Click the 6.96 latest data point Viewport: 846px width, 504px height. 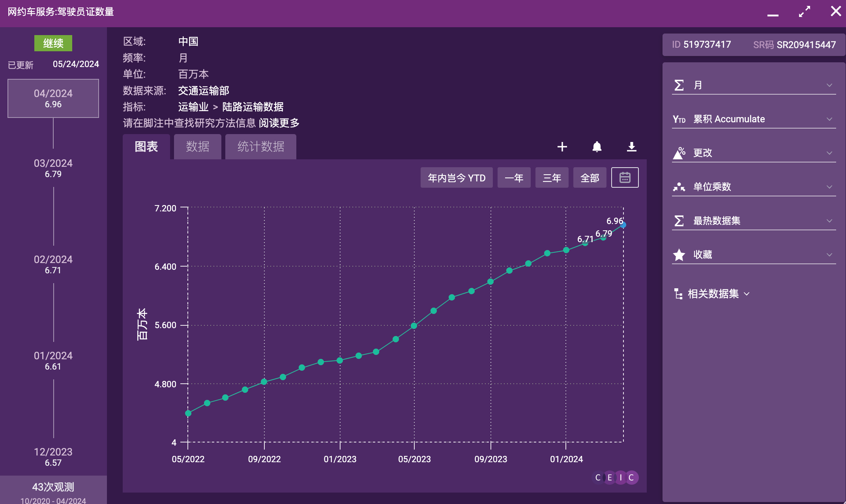[x=623, y=225]
